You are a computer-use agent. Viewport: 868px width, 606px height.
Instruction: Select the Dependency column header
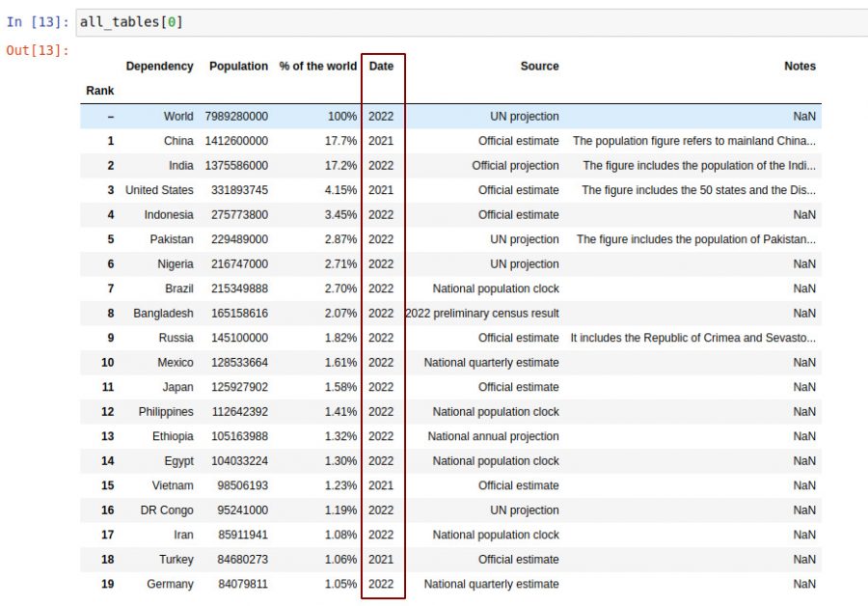pyautogui.click(x=160, y=66)
